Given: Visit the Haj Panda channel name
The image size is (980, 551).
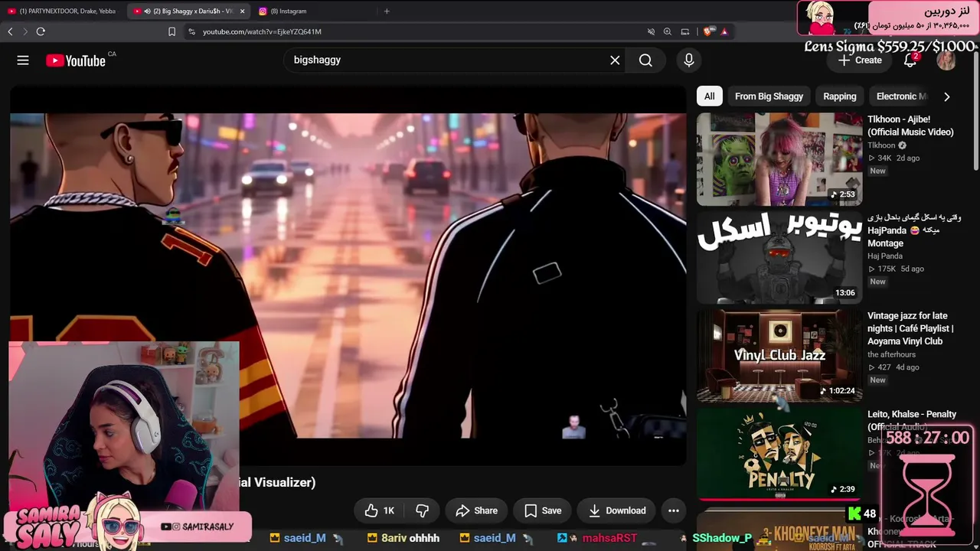Looking at the screenshot, I should (885, 256).
